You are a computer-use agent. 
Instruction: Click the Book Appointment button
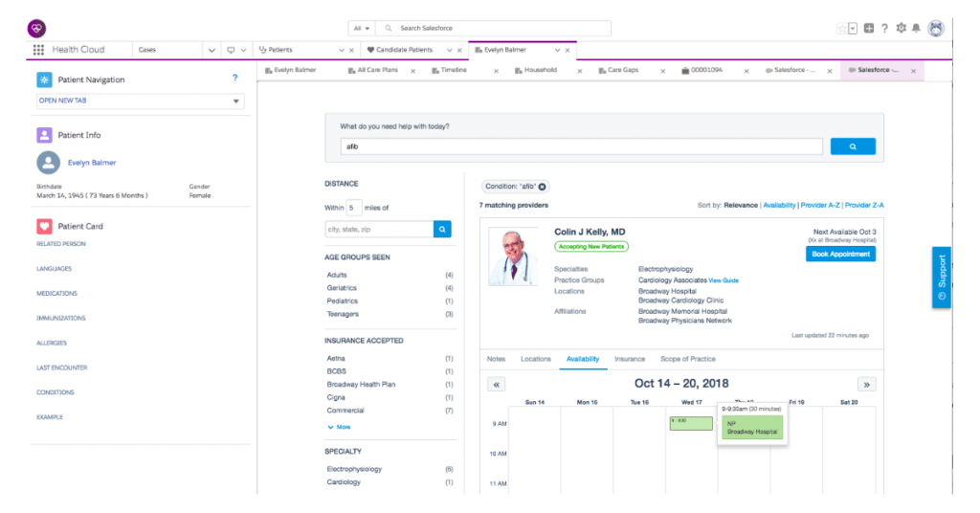point(840,254)
